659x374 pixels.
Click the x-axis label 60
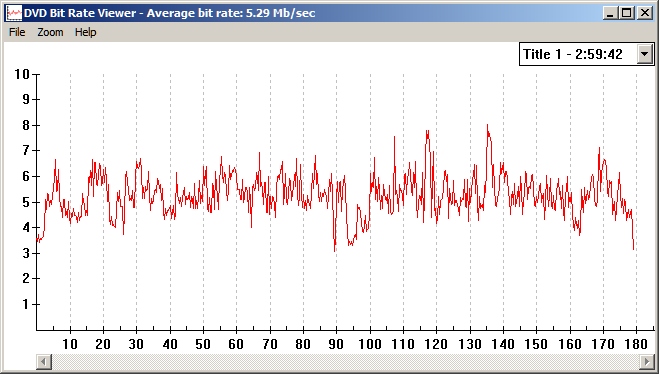click(x=236, y=345)
